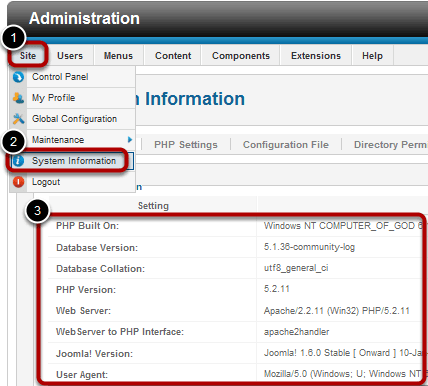428x386 pixels.
Task: Open the Site menu
Action: pos(28,55)
